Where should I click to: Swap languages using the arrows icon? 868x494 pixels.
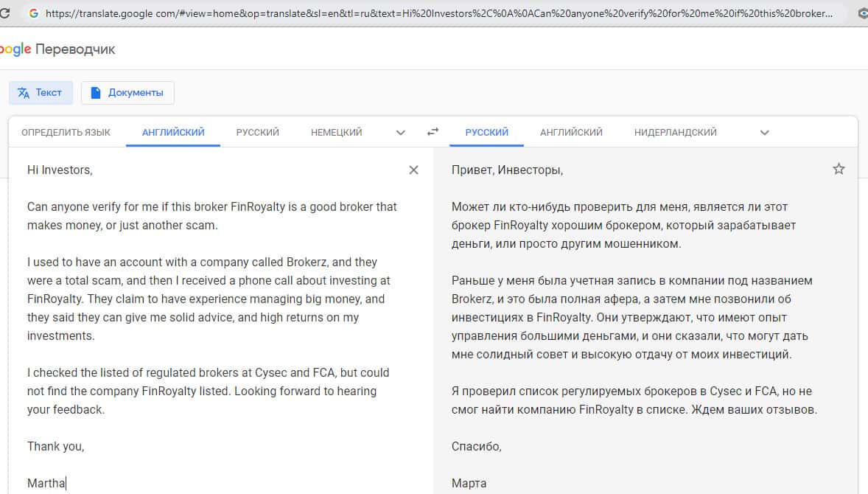tap(433, 132)
